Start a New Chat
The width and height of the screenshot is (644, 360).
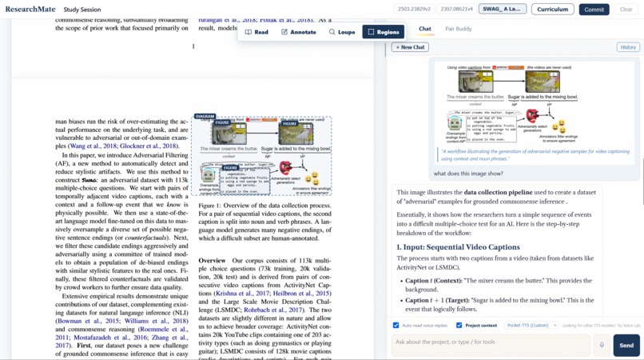410,47
